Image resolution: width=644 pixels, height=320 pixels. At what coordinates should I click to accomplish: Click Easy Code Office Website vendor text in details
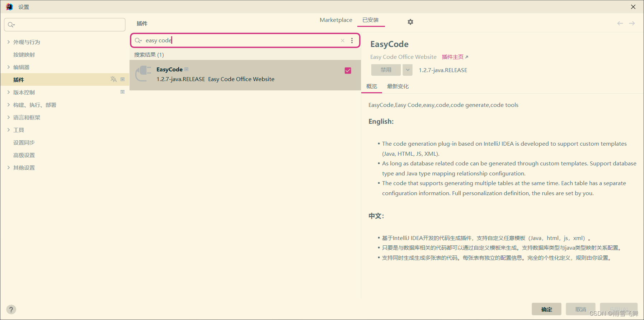click(x=403, y=57)
